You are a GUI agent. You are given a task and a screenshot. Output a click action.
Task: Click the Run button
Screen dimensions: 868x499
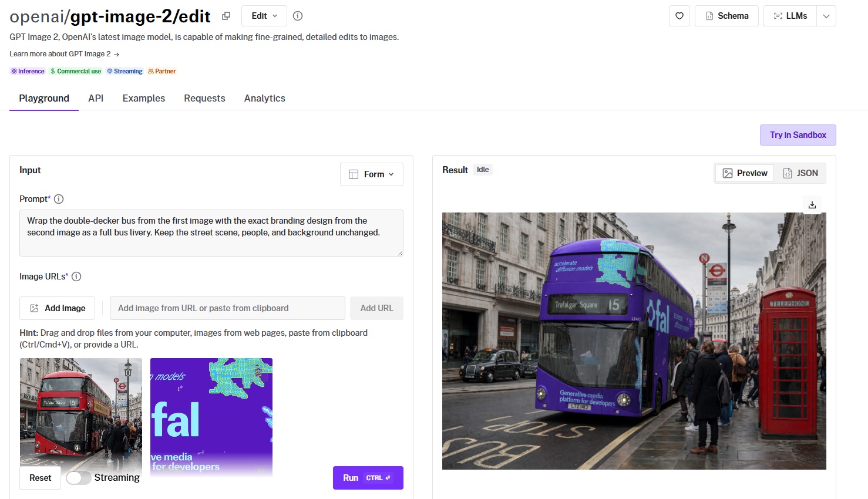(x=368, y=478)
